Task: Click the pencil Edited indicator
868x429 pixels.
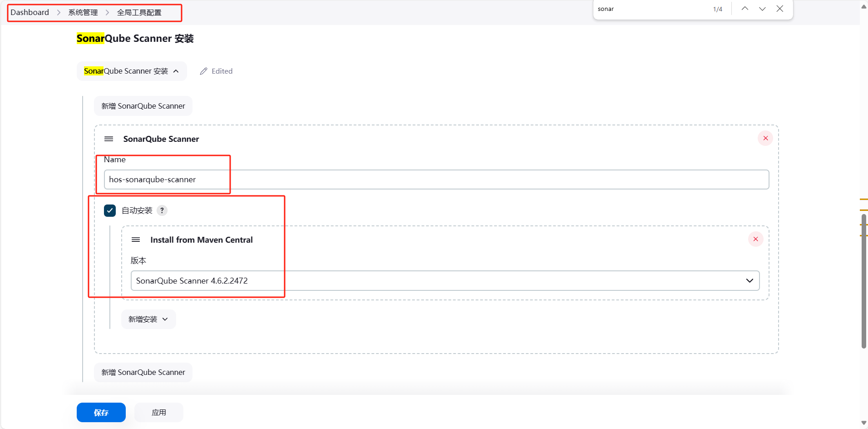Action: coord(216,71)
